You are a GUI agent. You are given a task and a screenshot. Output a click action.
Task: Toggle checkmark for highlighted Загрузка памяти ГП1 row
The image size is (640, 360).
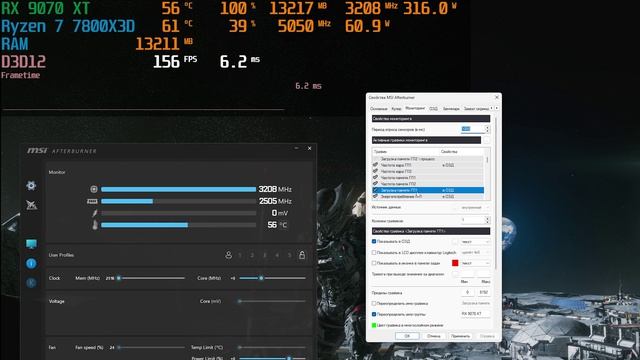tap(375, 190)
